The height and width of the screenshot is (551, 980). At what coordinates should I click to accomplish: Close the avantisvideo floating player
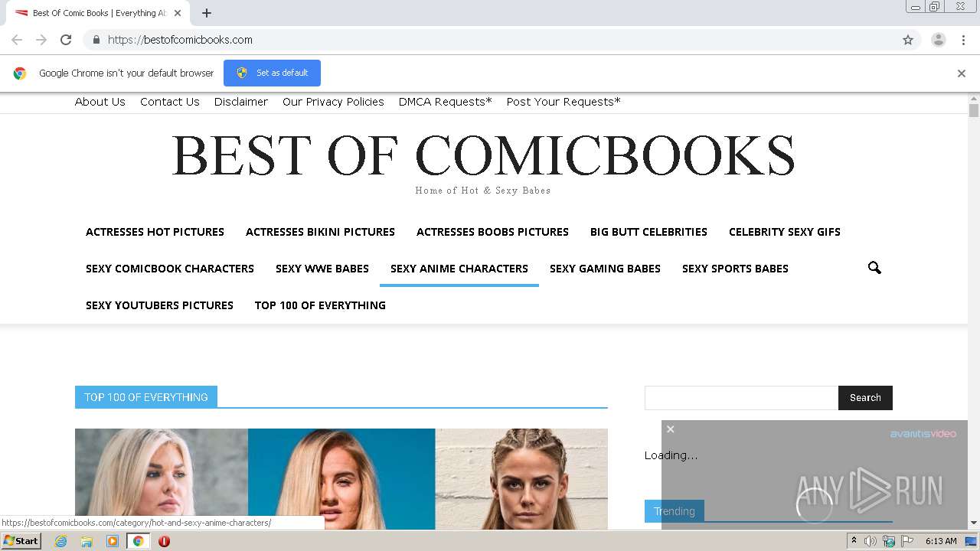click(670, 429)
